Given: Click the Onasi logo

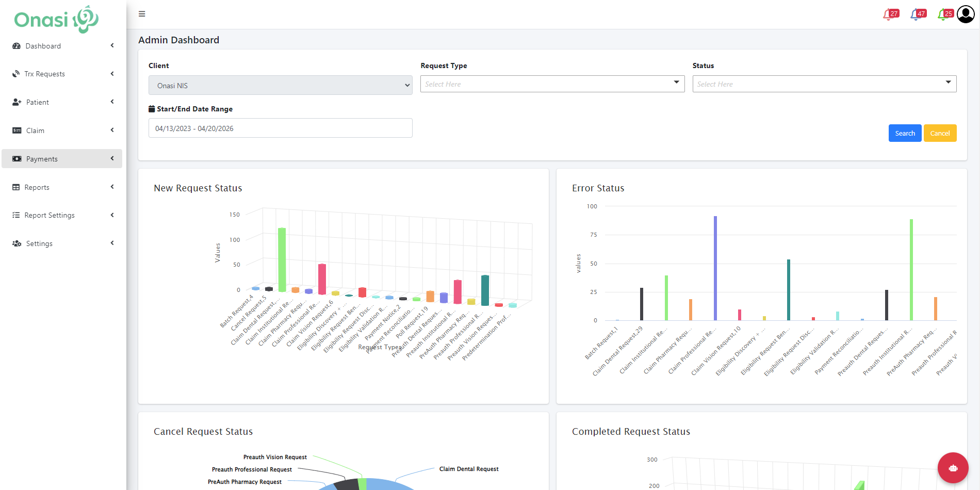Looking at the screenshot, I should click(x=56, y=20).
